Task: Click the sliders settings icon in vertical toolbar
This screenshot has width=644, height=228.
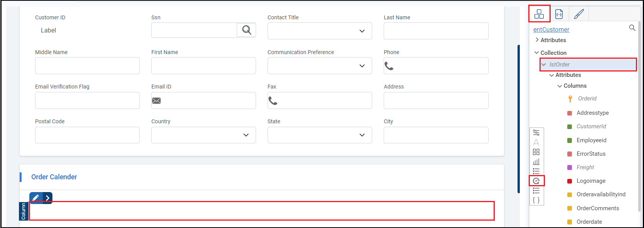Action: coord(536,133)
